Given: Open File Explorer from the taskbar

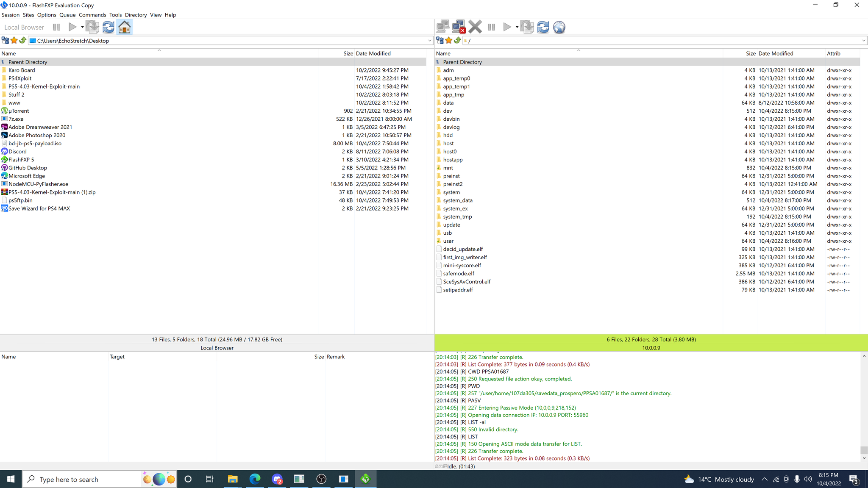Looking at the screenshot, I should [x=233, y=479].
